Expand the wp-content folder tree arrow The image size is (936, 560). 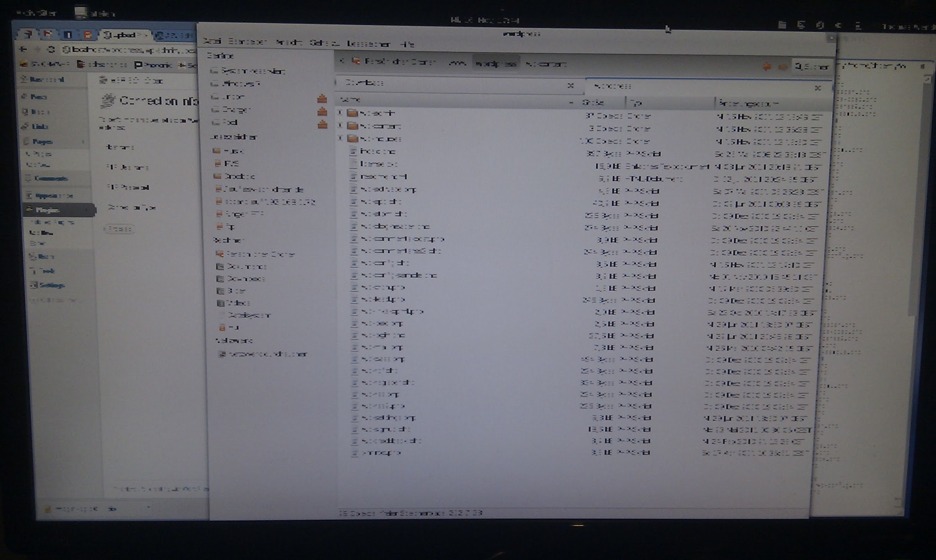[x=340, y=125]
